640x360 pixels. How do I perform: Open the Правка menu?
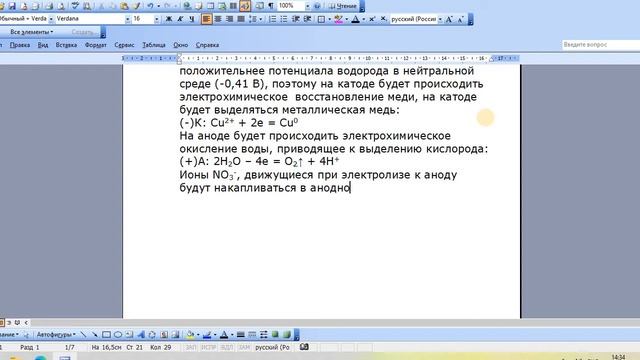click(20, 45)
